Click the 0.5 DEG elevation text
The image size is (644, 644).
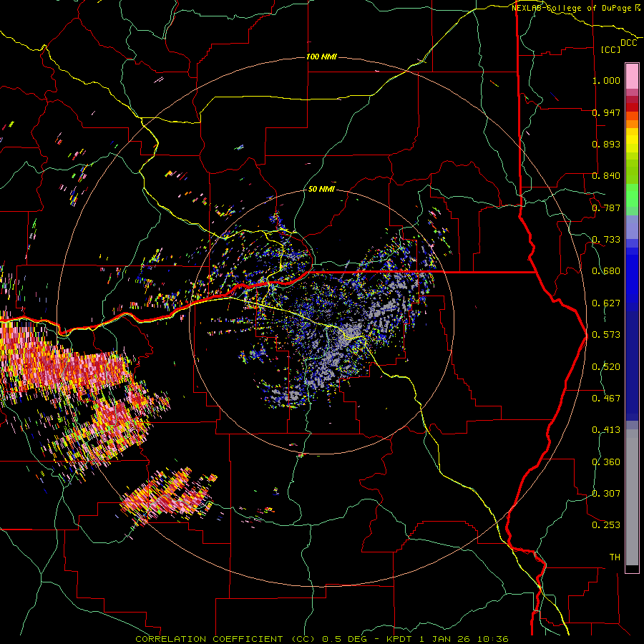point(344,639)
